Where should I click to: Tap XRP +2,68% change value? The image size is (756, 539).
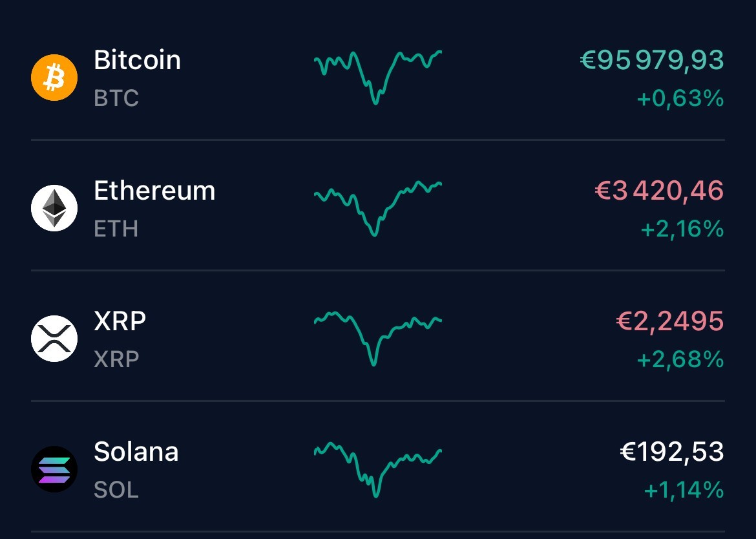click(x=680, y=359)
